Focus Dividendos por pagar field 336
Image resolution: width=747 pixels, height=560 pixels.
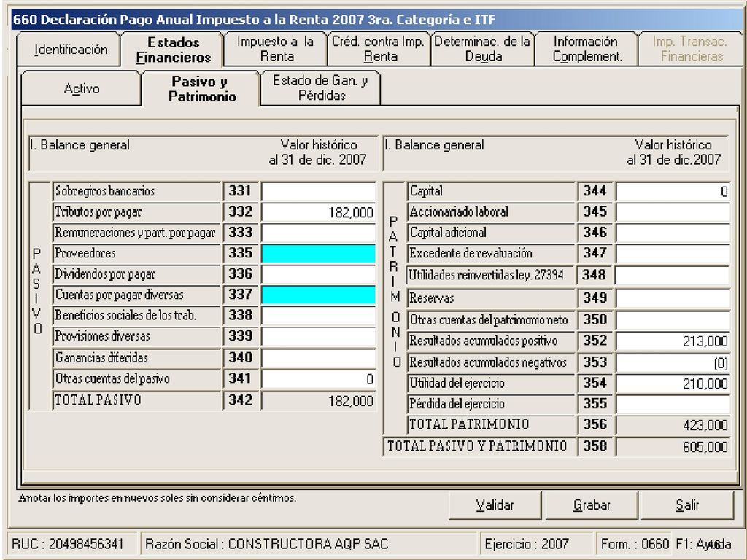click(x=318, y=274)
